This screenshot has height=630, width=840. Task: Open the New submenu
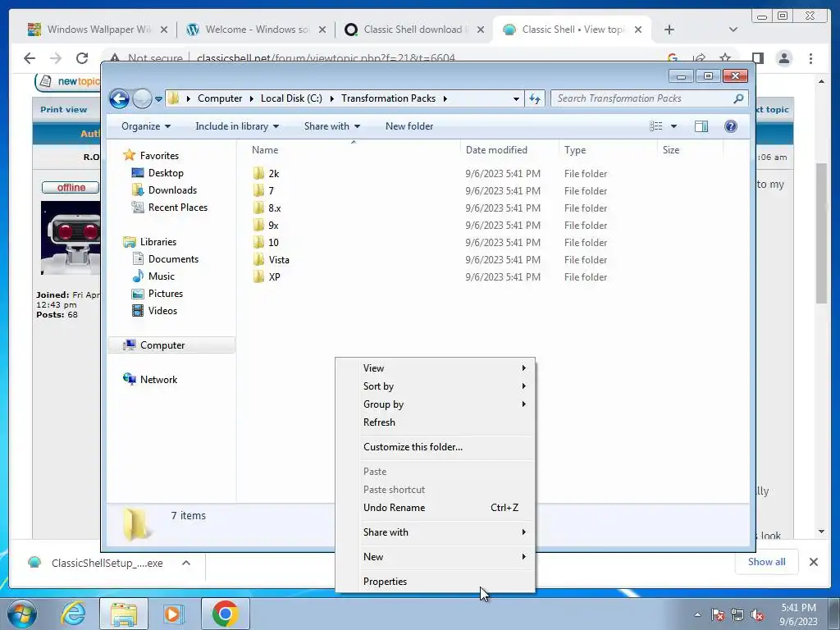(x=435, y=557)
